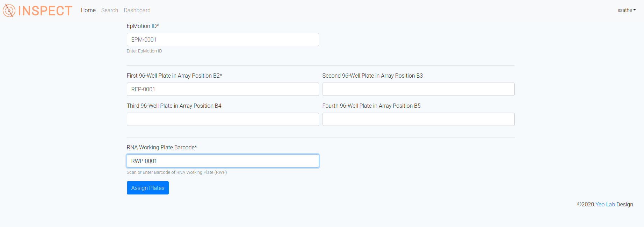The width and height of the screenshot is (644, 227).
Task: Click the "EpMotion ID*" field label
Action: [x=143, y=26]
